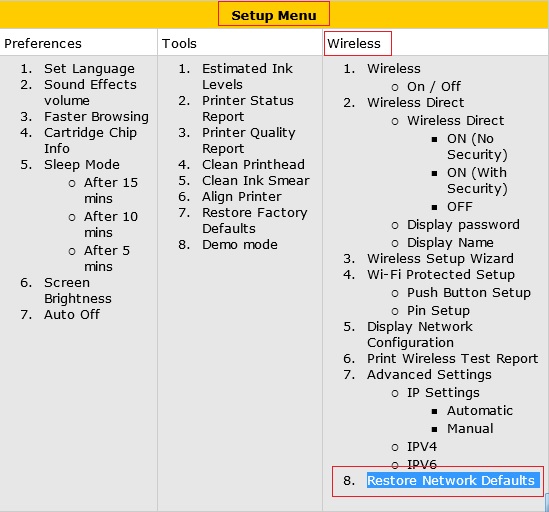Select the Tools column header
549x512 pixels.
click(x=179, y=43)
